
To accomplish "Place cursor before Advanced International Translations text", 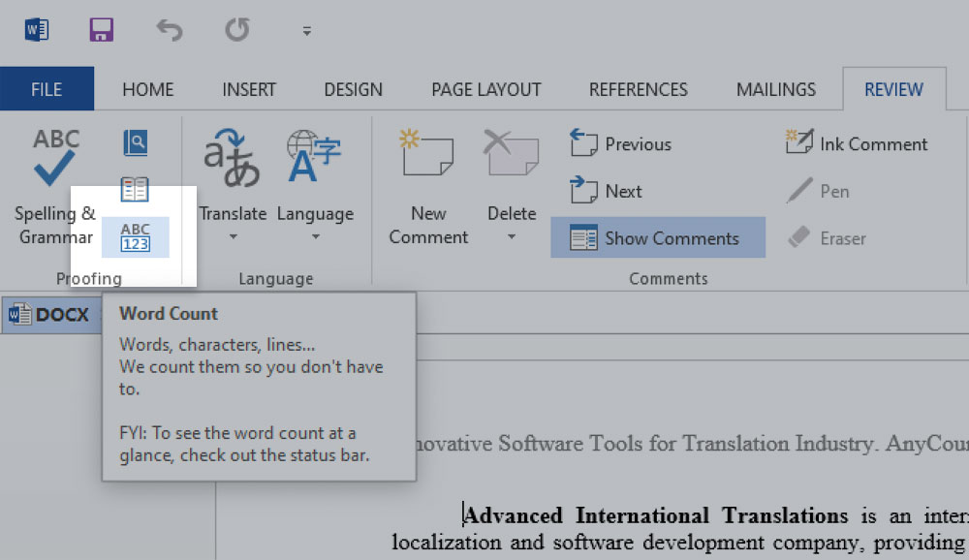I will pos(466,514).
